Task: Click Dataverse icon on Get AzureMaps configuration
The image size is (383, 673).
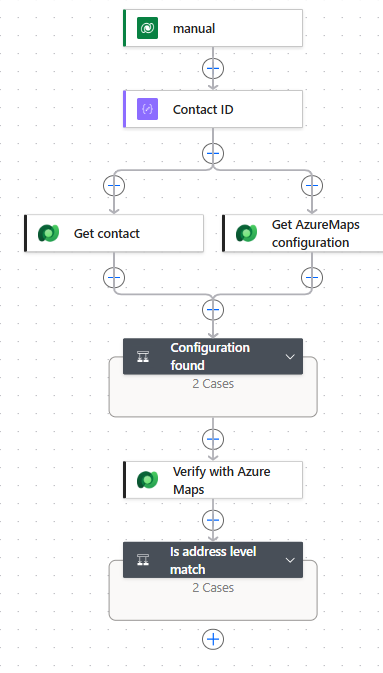Action: point(246,233)
